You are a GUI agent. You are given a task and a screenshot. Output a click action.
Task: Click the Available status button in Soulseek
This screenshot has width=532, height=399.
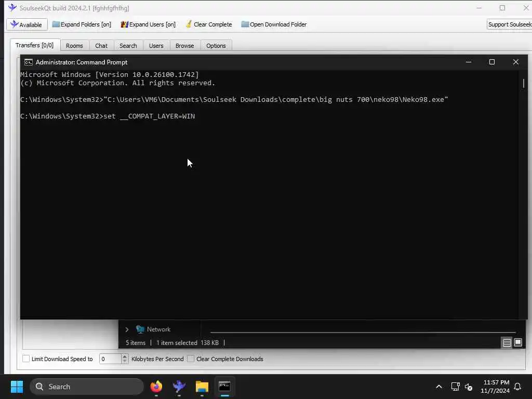(x=27, y=24)
